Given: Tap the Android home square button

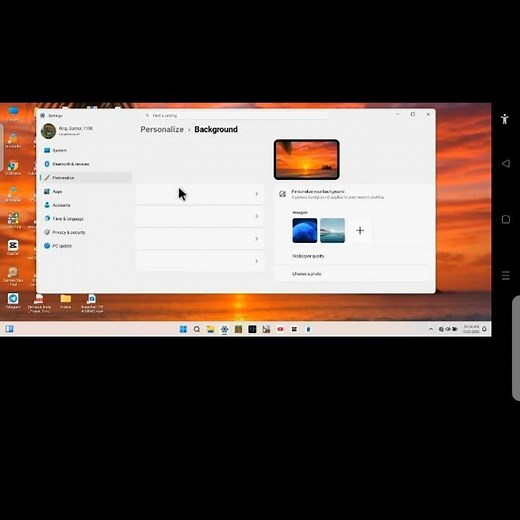Looking at the screenshot, I should pyautogui.click(x=506, y=219).
